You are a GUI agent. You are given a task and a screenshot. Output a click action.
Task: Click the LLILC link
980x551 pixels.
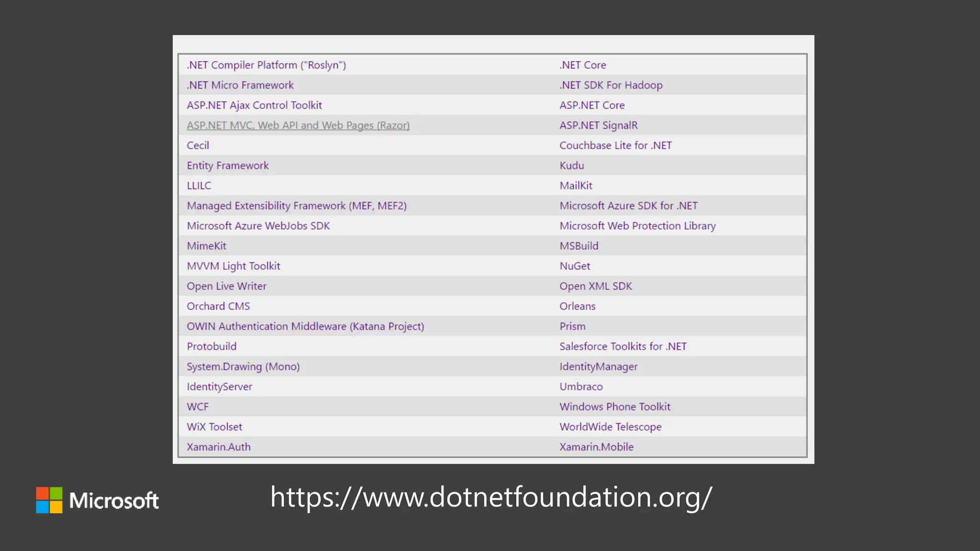pos(199,186)
